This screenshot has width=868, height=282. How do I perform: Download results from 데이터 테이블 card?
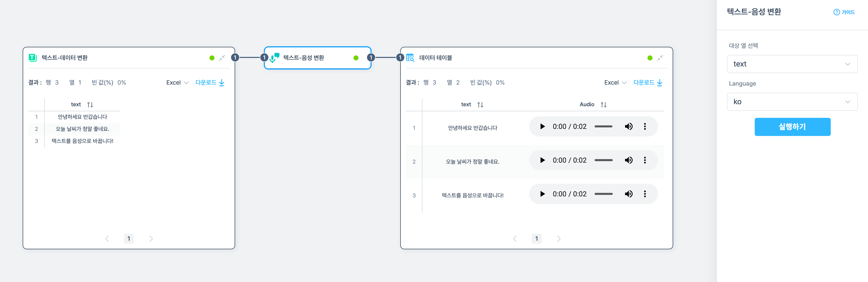[648, 83]
